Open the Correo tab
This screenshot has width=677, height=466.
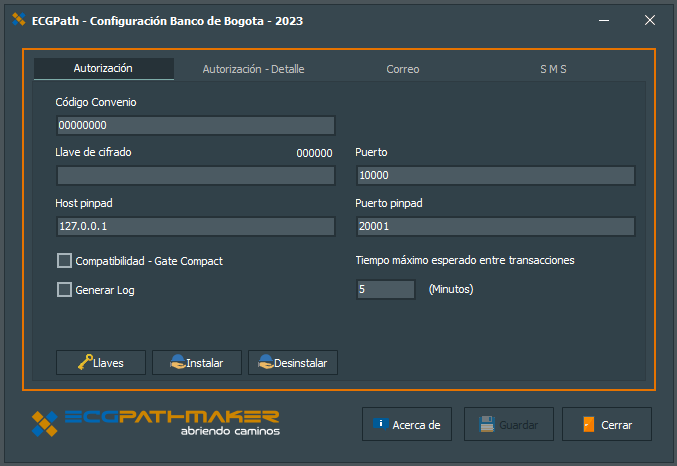coord(403,69)
